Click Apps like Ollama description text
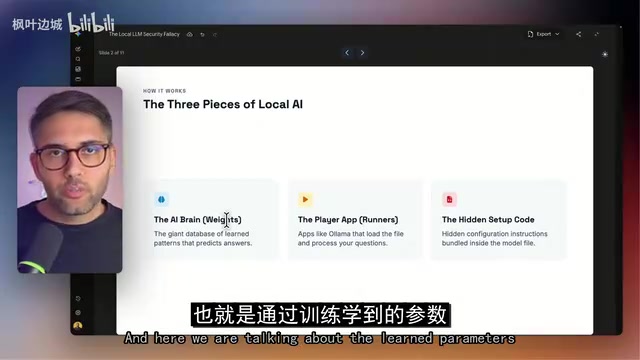Viewport: 640px width, 360px height. (351, 238)
